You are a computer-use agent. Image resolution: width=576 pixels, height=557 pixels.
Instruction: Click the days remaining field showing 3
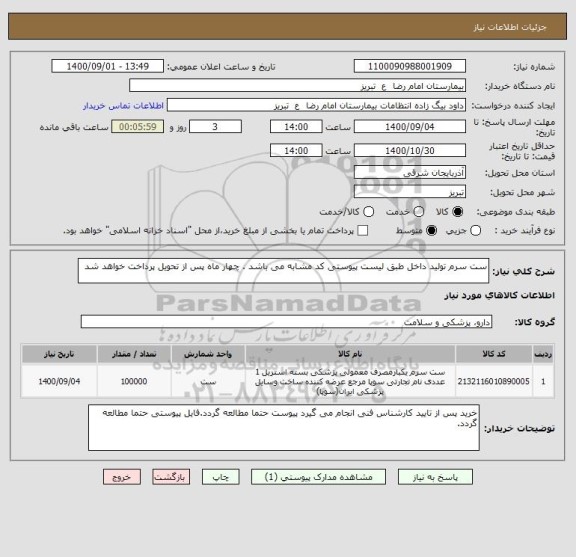coord(215,127)
